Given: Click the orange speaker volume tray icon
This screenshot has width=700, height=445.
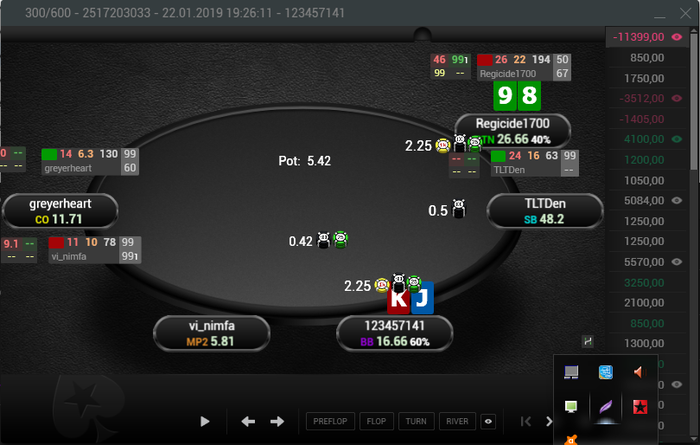Looking at the screenshot, I should click(640, 372).
